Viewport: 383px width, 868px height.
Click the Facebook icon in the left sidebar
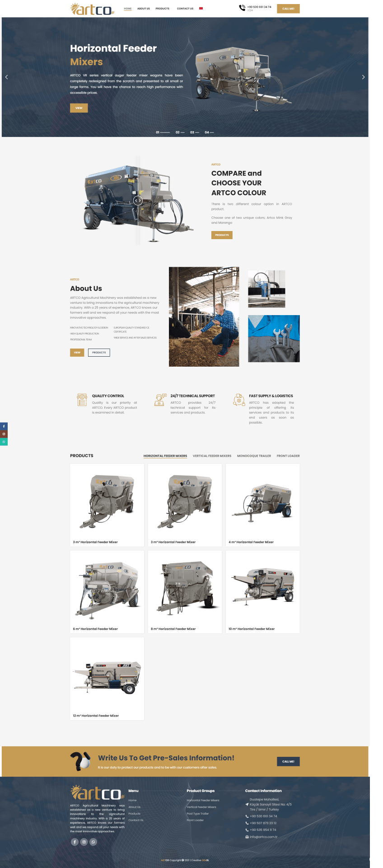point(4,426)
